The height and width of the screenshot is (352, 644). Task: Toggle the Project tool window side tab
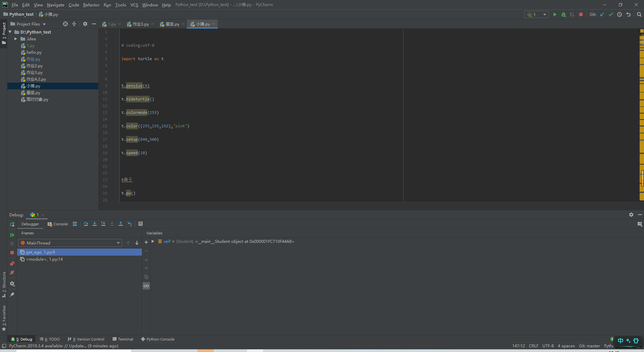click(4, 33)
